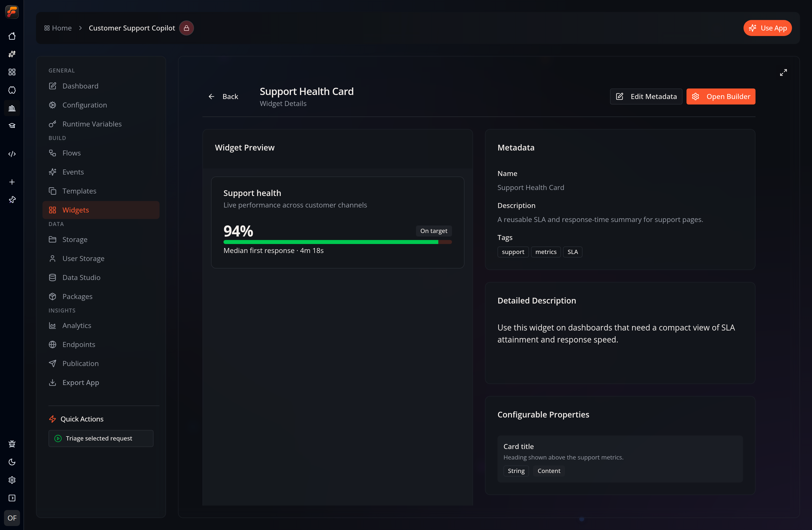Open the code brackets icon in the left rail
Image resolution: width=812 pixels, height=530 pixels.
pyautogui.click(x=12, y=154)
